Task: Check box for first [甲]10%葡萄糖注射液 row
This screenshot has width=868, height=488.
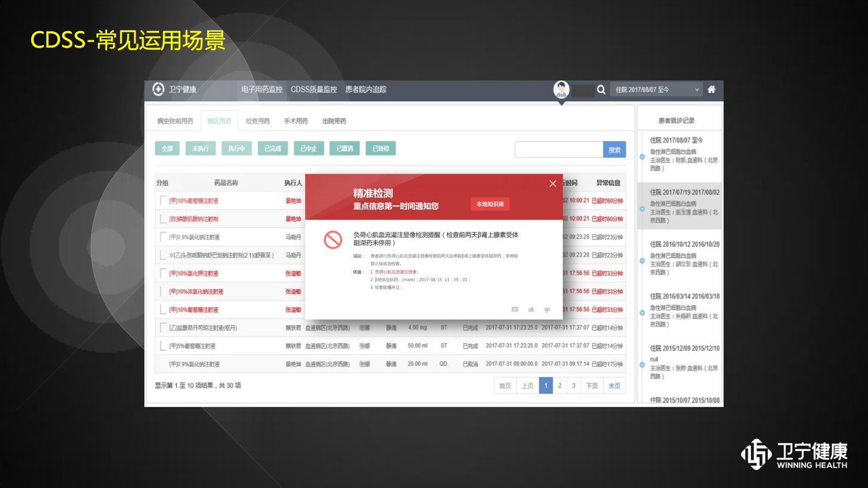Action: pyautogui.click(x=163, y=201)
